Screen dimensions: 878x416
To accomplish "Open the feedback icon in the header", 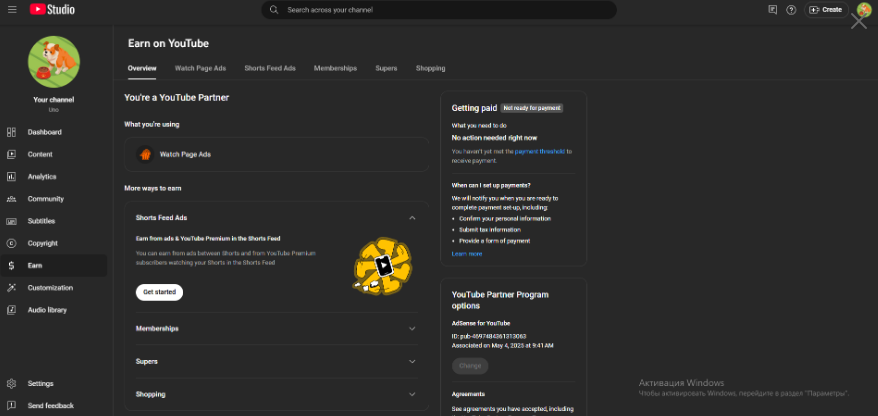I will [773, 10].
